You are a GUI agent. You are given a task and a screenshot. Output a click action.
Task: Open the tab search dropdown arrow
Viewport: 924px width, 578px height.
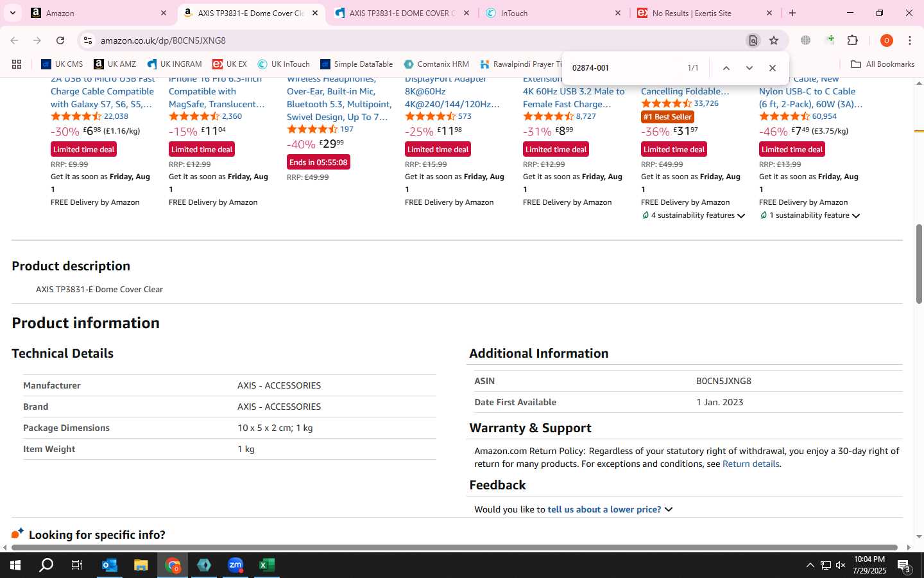pos(12,13)
